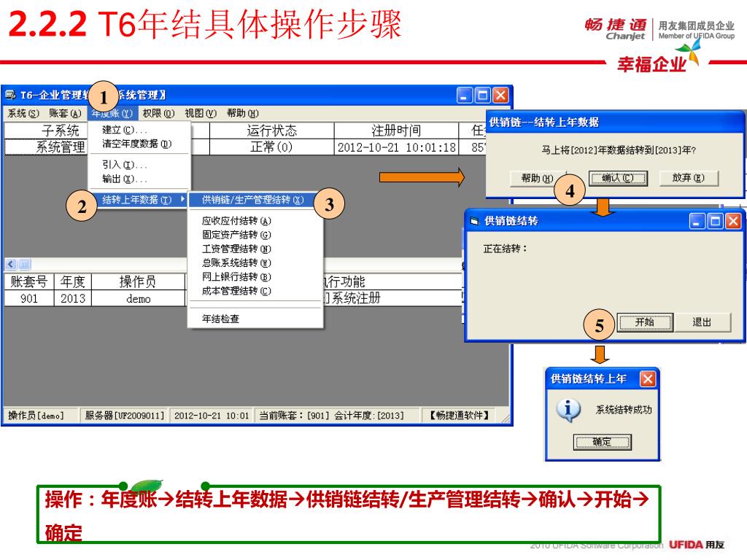Click the info icon in success message box
This screenshot has width=747, height=560.
pos(568,410)
